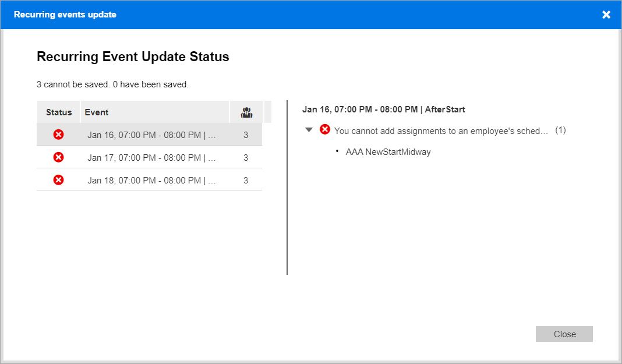Click the error icon on the Jan 18 row
Image resolution: width=622 pixels, height=364 pixels.
tap(58, 179)
